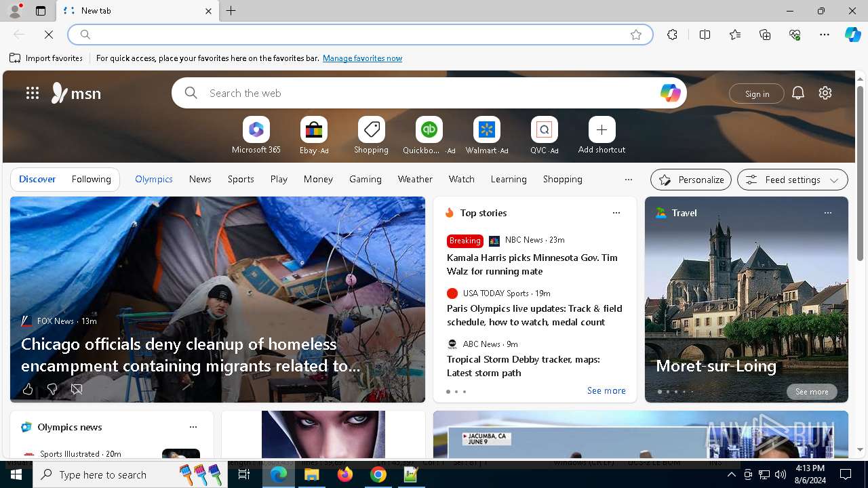Screen dimensions: 868x488
Task: Open Kamala Harris picks Tim Walz story
Action: click(x=532, y=264)
